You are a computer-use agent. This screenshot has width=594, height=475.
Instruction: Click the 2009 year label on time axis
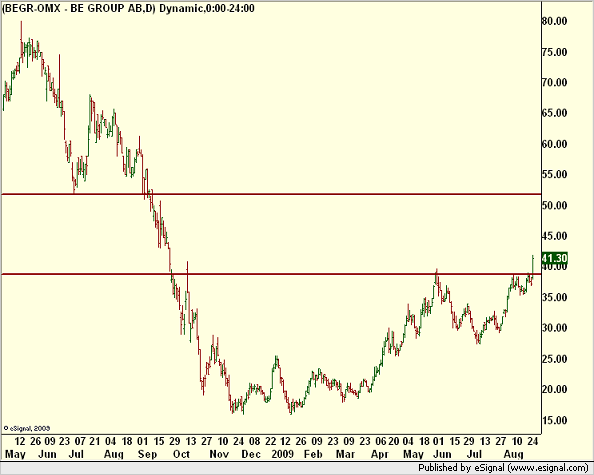coord(283,454)
